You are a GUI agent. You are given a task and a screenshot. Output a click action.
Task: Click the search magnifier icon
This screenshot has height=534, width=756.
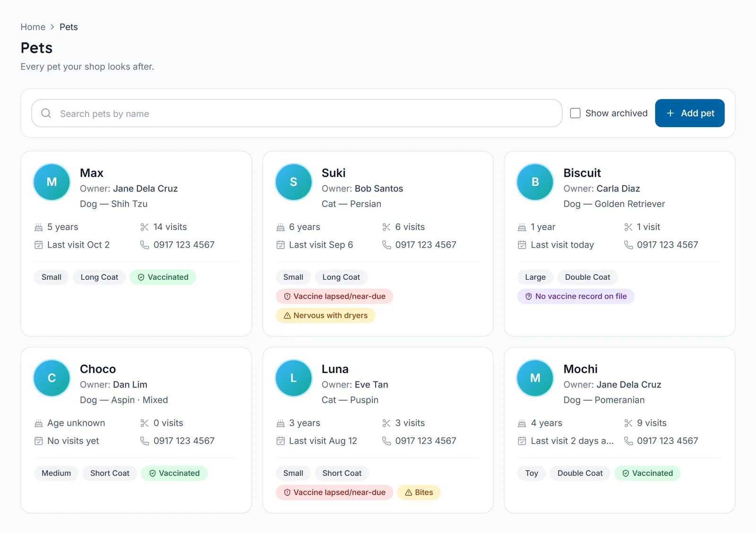tap(46, 113)
